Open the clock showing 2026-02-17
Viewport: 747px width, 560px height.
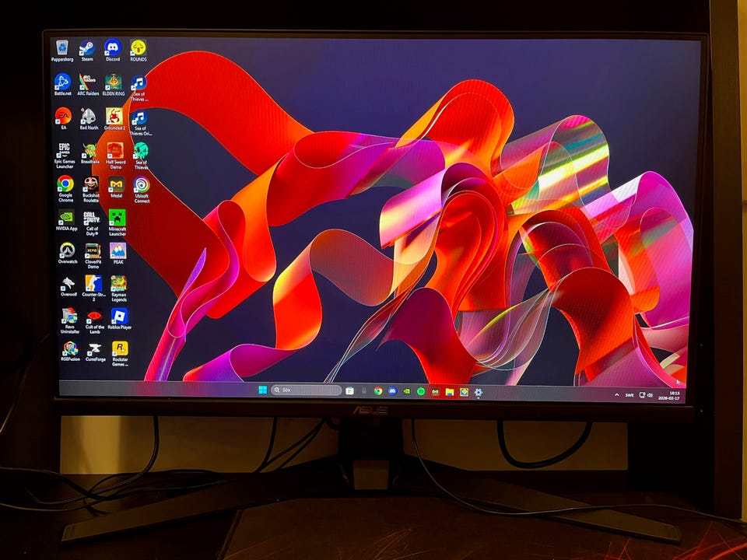669,396
